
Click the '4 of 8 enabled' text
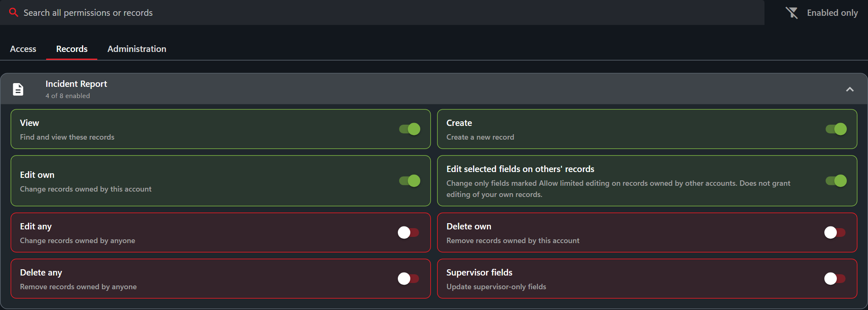point(68,96)
